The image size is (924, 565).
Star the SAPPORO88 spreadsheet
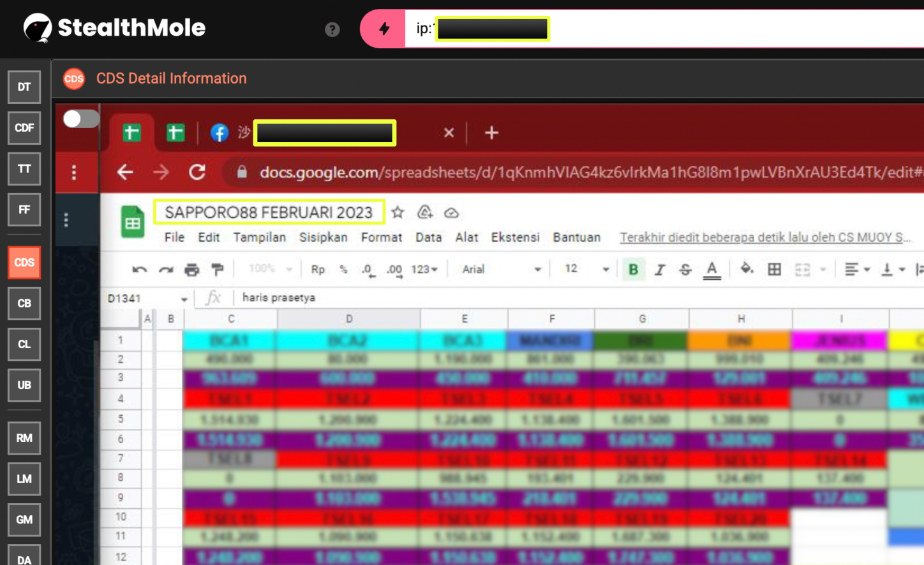pyautogui.click(x=398, y=212)
